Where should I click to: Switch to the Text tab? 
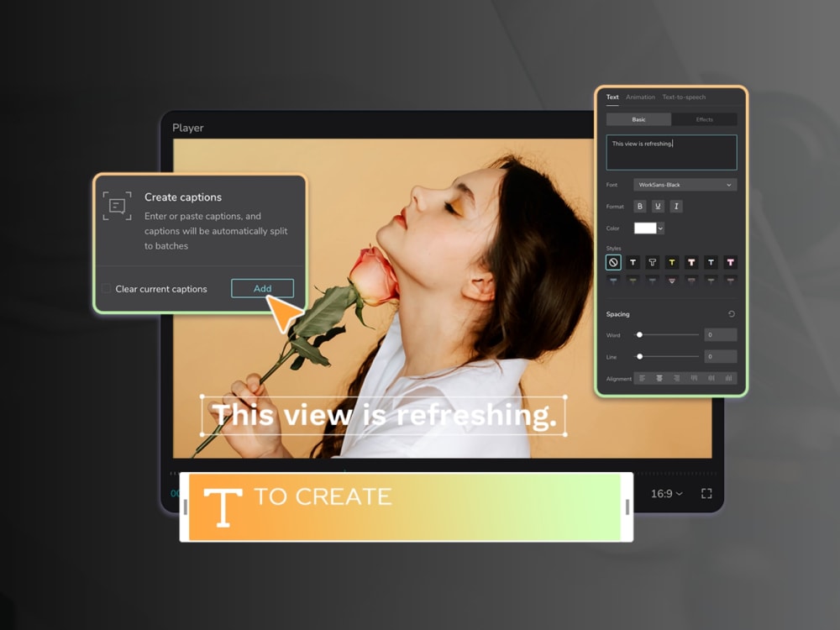pos(612,97)
